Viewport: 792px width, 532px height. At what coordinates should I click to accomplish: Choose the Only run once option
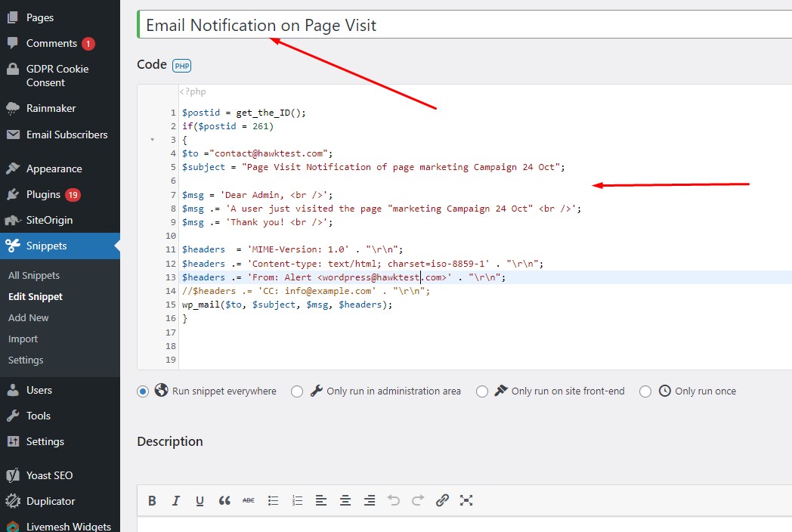[x=645, y=391]
